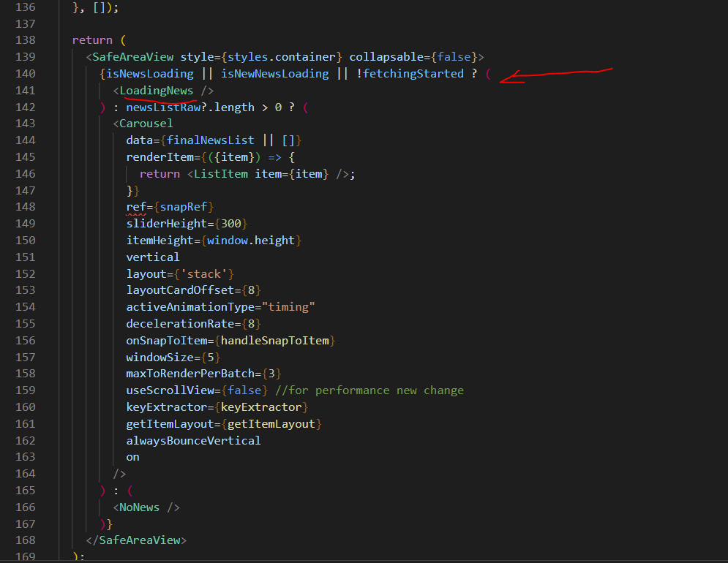Screen dimensions: 728x563
Task: Click handleSnapToItem handler reference
Action: point(274,340)
